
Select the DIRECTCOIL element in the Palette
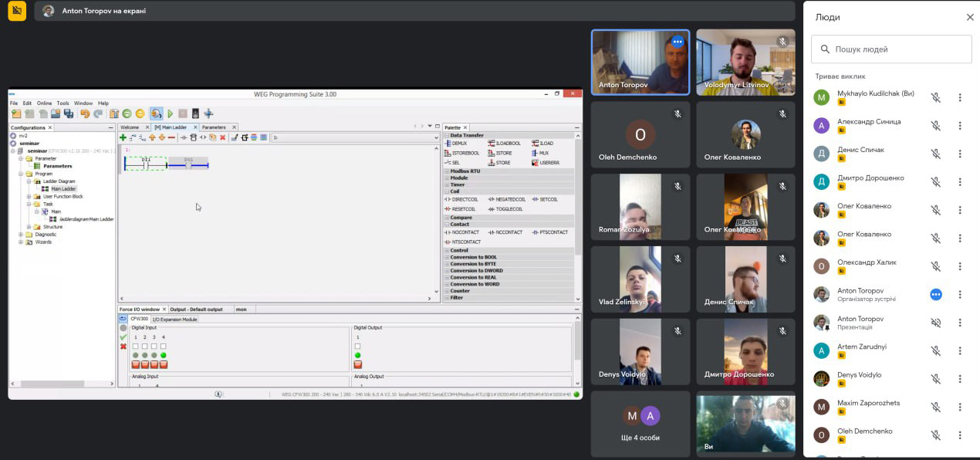point(465,199)
